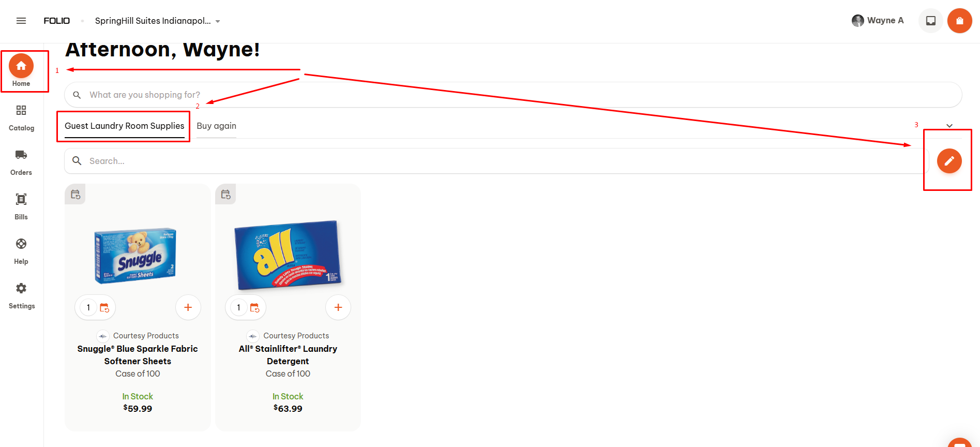
Task: Open the hamburger navigation menu
Action: pos(21,21)
